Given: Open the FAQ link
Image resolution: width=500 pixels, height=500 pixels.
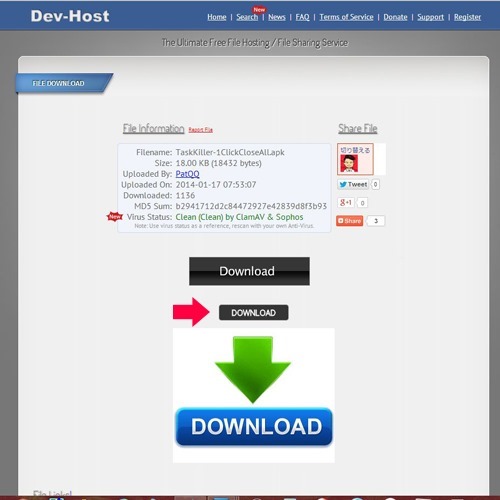Looking at the screenshot, I should [302, 17].
